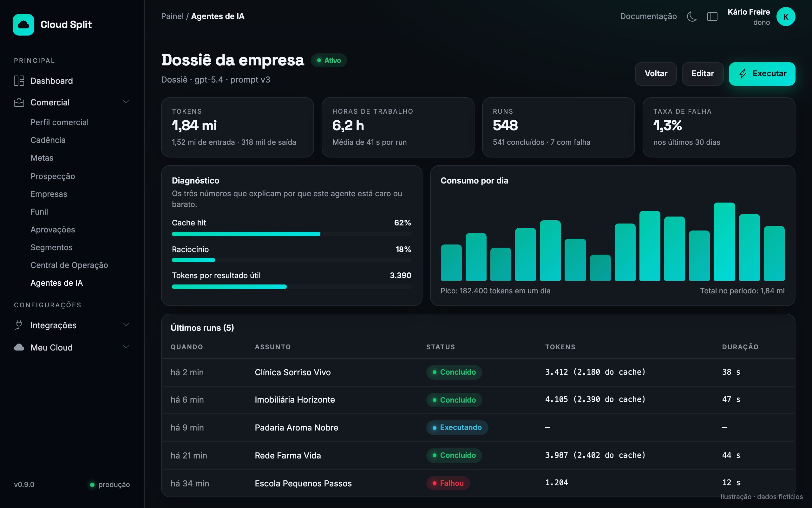This screenshot has height=508, width=812.
Task: Go to Cadência in the sidebar
Action: coord(48,140)
